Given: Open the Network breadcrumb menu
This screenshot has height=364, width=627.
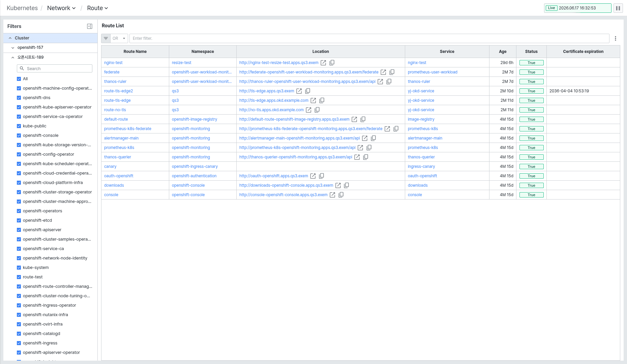Looking at the screenshot, I should tap(61, 8).
